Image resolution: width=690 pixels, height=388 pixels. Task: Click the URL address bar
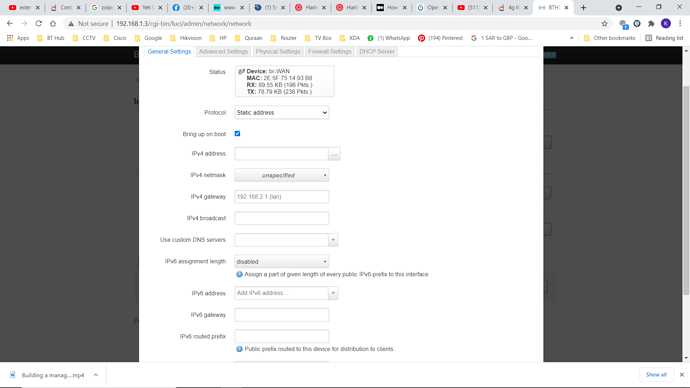[x=334, y=24]
